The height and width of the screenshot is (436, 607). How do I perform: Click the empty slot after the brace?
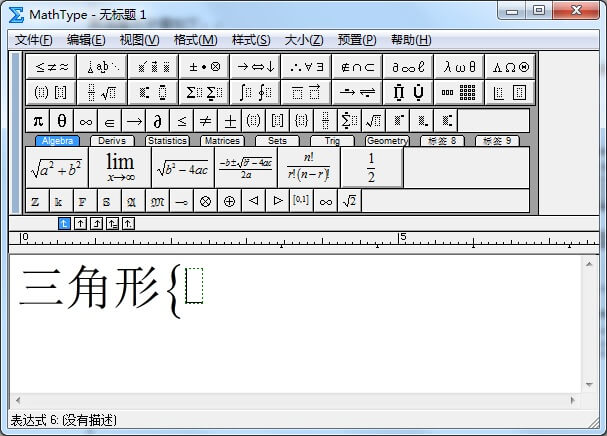pos(194,286)
